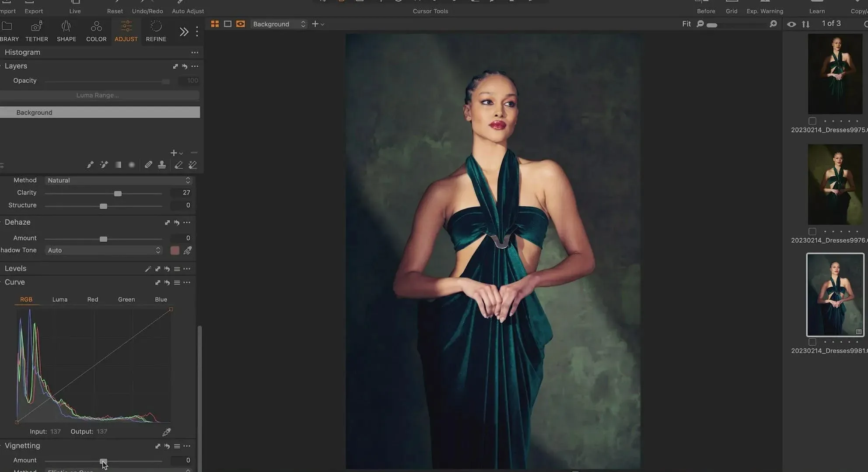Select the Draw Mask brush tool
Screen dimensions: 868x472
point(90,165)
